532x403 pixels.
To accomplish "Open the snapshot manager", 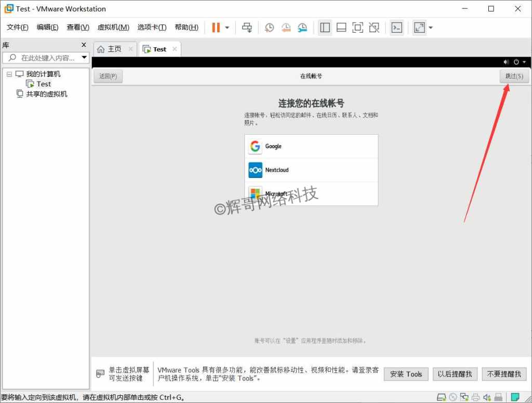I will (302, 28).
